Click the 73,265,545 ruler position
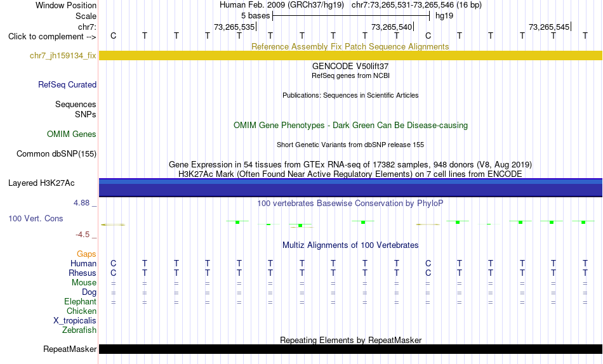Screen dimensions: 603x364 (x=549, y=27)
